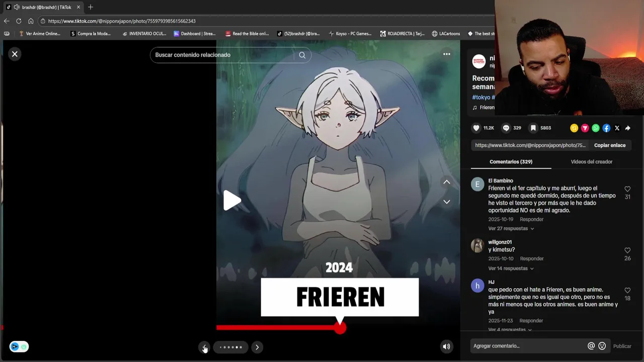Open INVENTARIO OCUL bookmark
This screenshot has width=644, height=362.
point(144,34)
